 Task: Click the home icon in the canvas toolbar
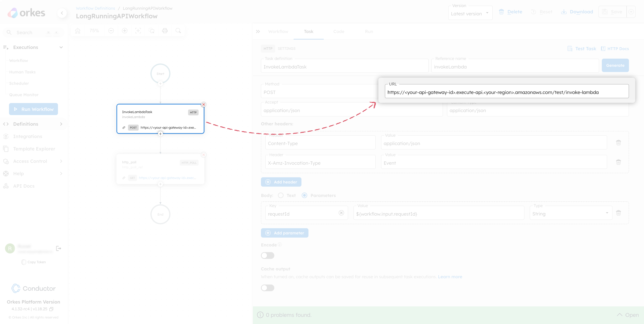tap(78, 31)
